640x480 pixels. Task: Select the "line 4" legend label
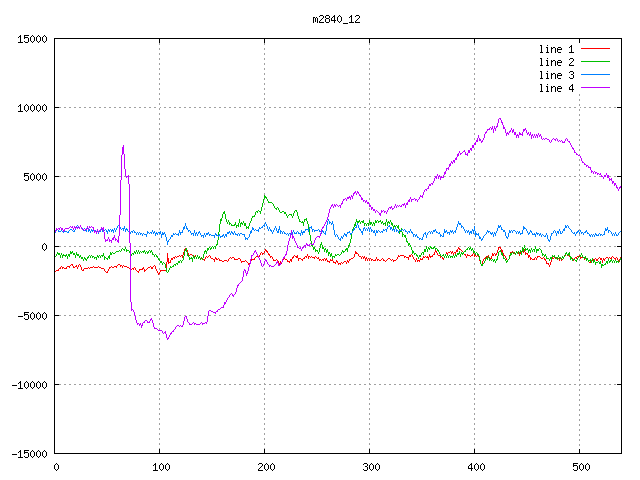point(556,88)
